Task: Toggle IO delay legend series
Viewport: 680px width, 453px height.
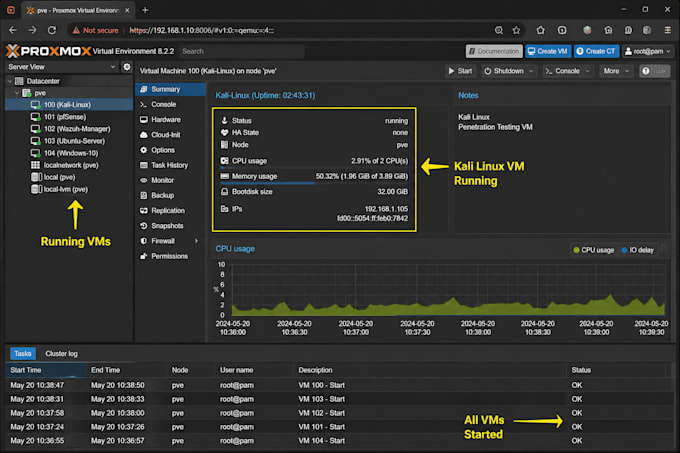Action: click(638, 250)
